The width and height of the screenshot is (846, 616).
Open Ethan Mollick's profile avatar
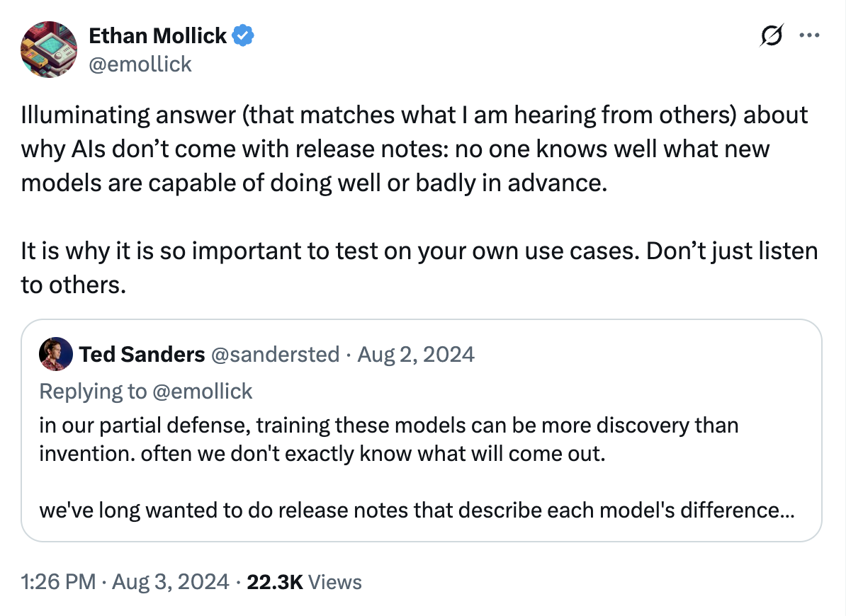pyautogui.click(x=49, y=50)
